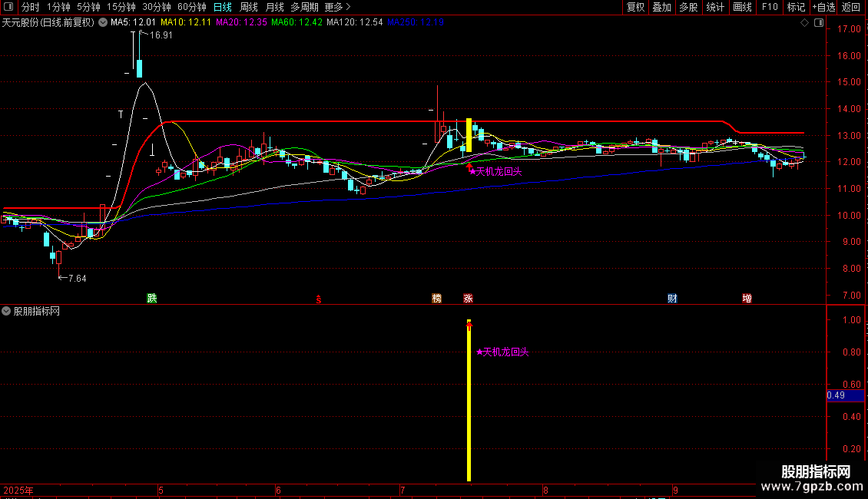
Task: Toggle the left sidebar panel icon
Action: (8, 7)
